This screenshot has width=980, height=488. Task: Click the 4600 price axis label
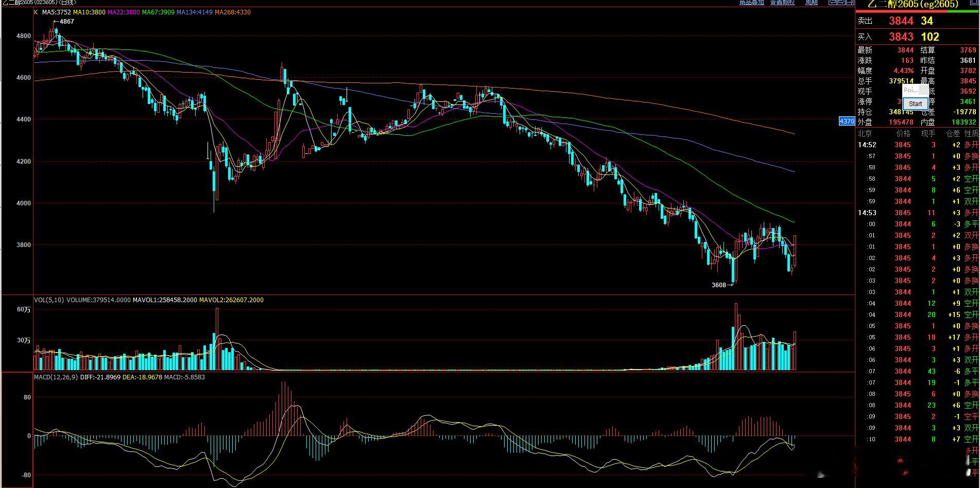point(24,78)
